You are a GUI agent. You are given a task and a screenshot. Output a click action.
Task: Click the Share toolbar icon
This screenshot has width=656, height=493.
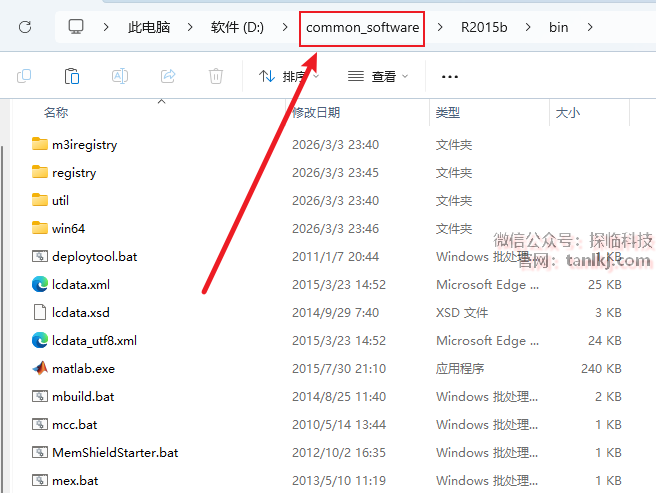point(168,77)
